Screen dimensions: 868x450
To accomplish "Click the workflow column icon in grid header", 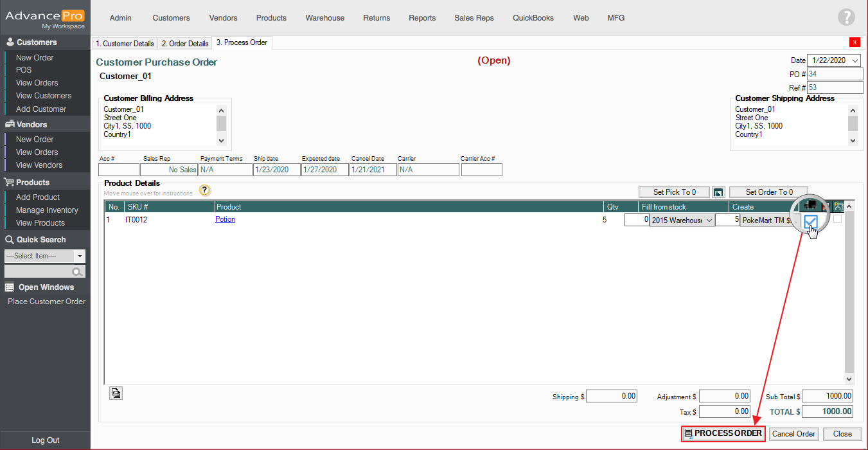I will pyautogui.click(x=837, y=206).
